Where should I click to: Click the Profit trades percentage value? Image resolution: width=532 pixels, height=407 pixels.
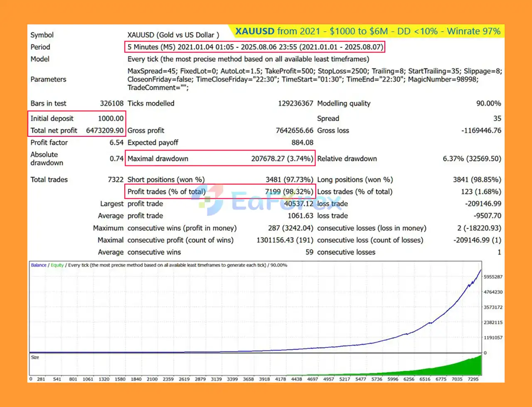point(289,192)
